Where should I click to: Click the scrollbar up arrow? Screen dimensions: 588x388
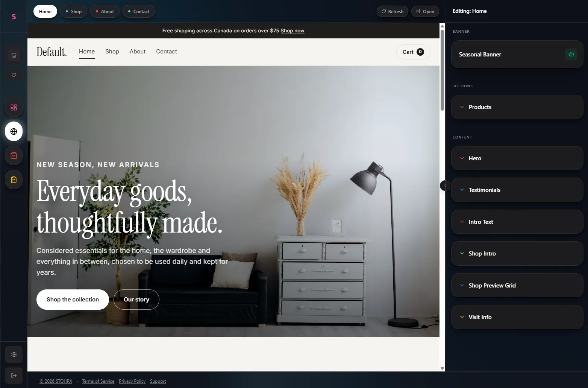pos(442,26)
